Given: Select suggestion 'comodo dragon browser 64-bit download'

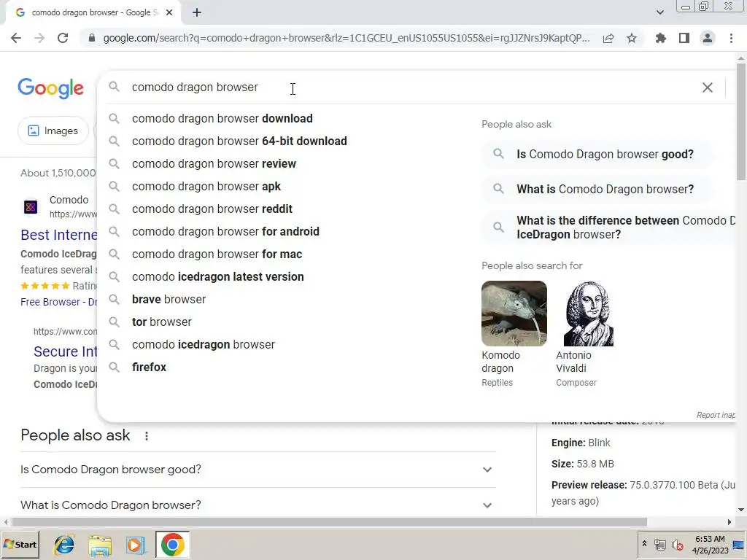Looking at the screenshot, I should [239, 141].
